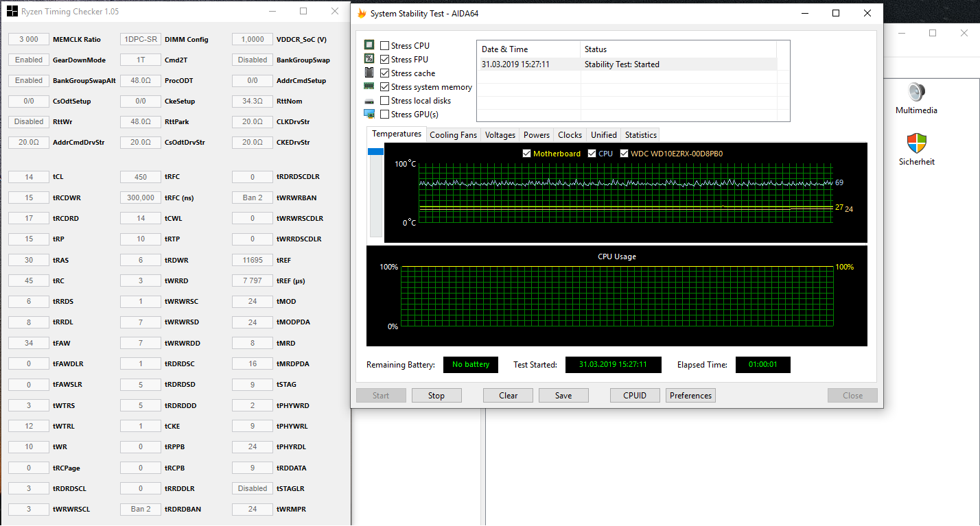Viewport: 980px width, 526px height.
Task: Click the tMRDPDA value 16
Action: tap(253, 363)
